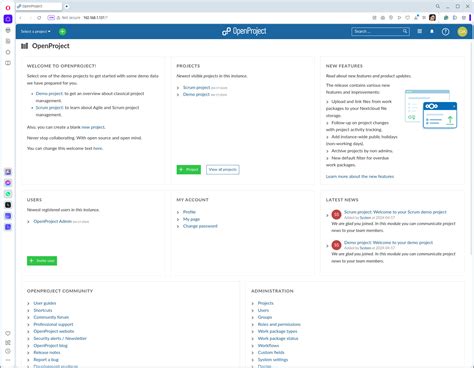The height and width of the screenshot is (368, 474).
Task: Open Shortcuts in Community section
Action: coord(43,310)
